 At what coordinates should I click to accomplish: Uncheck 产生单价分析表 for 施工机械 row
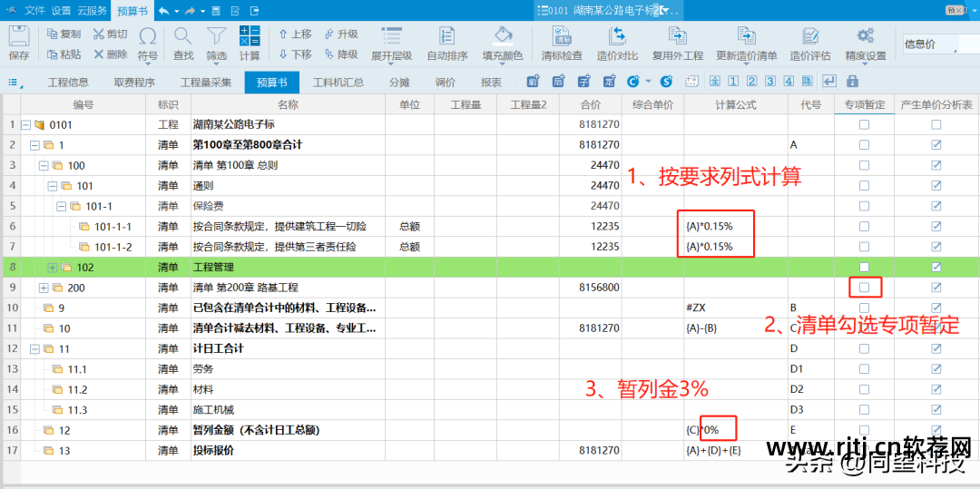tap(936, 410)
